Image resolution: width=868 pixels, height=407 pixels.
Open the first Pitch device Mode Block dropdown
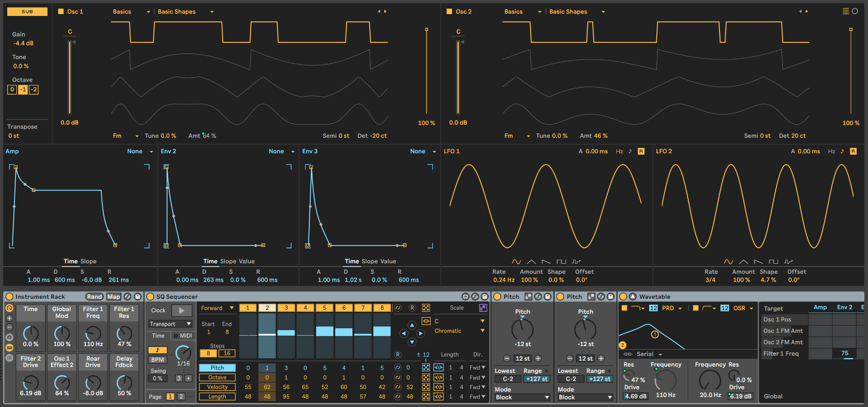tap(522, 397)
